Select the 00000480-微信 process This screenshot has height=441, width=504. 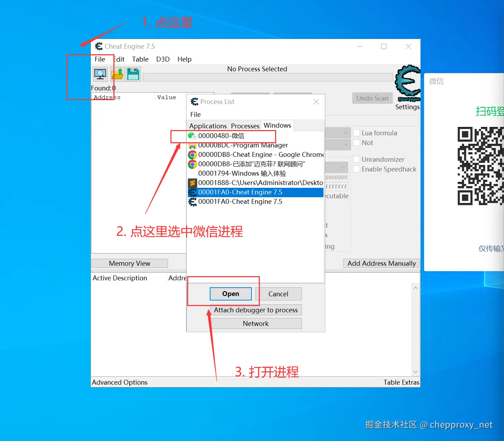coord(255,136)
